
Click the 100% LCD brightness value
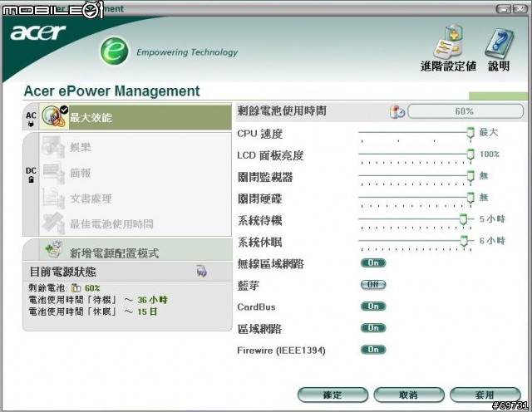[x=489, y=154]
